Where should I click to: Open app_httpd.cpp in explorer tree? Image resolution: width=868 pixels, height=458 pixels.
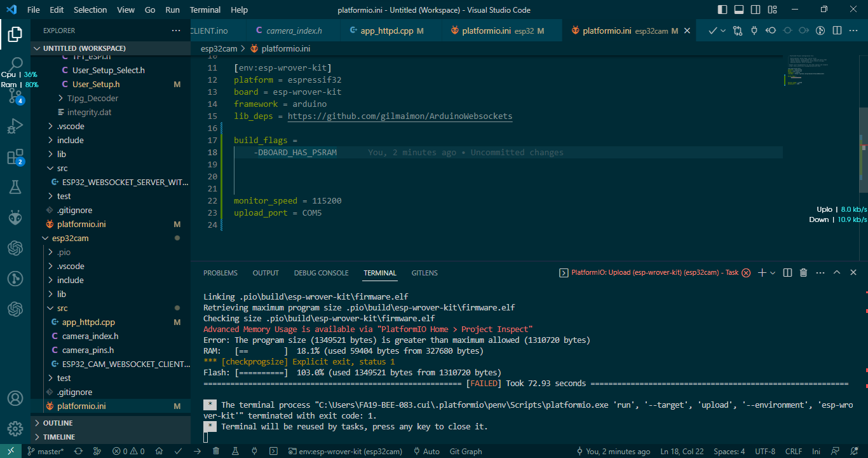111,322
